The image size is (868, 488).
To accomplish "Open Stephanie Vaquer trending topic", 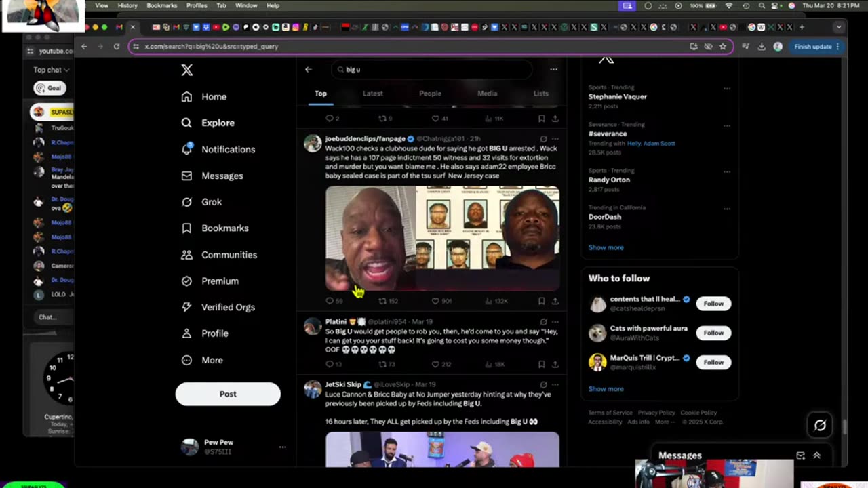I will point(617,97).
